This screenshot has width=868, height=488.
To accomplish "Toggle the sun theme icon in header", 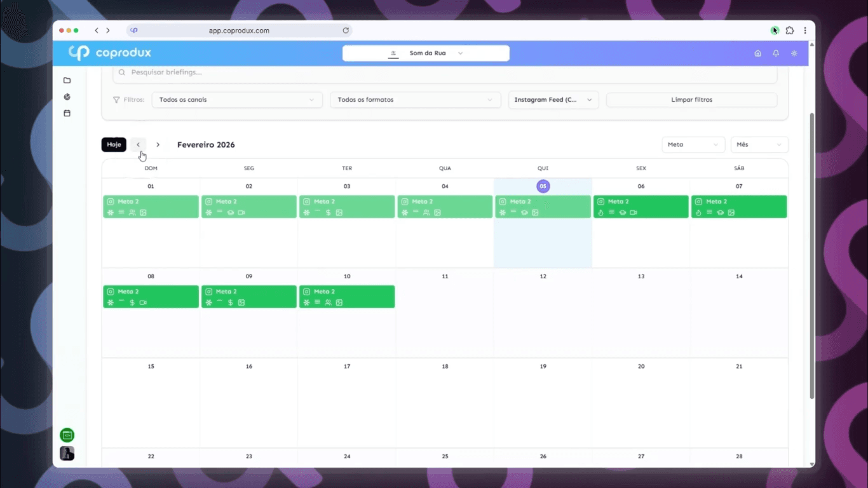I will coord(794,53).
